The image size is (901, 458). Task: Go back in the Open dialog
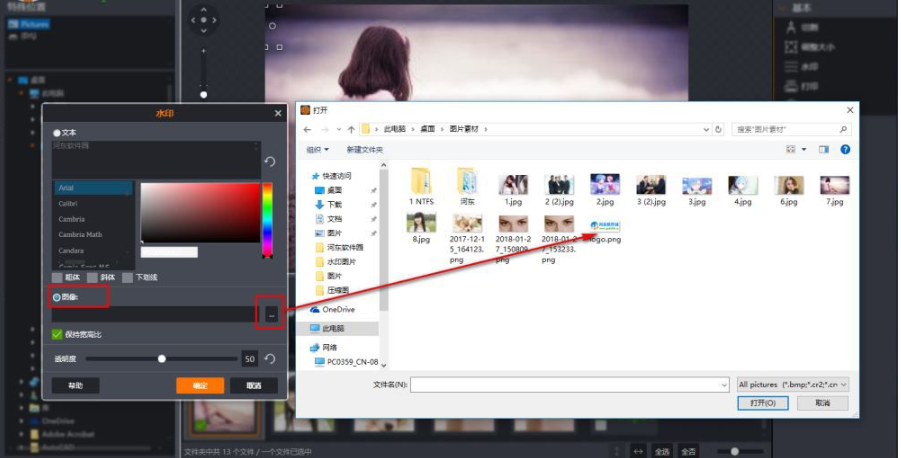307,129
